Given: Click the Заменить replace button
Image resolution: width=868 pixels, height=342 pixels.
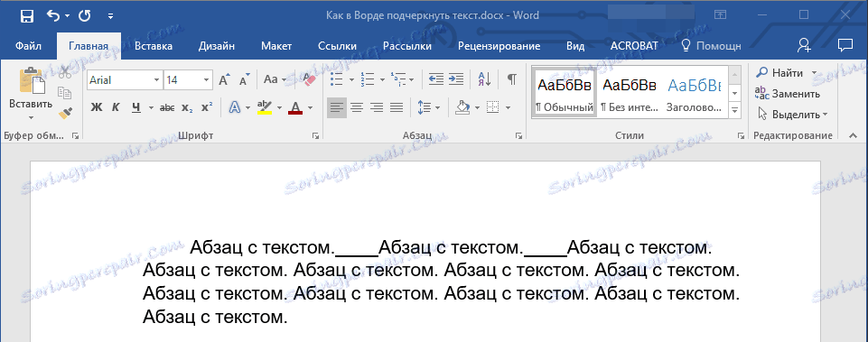Looking at the screenshot, I should tap(789, 94).
